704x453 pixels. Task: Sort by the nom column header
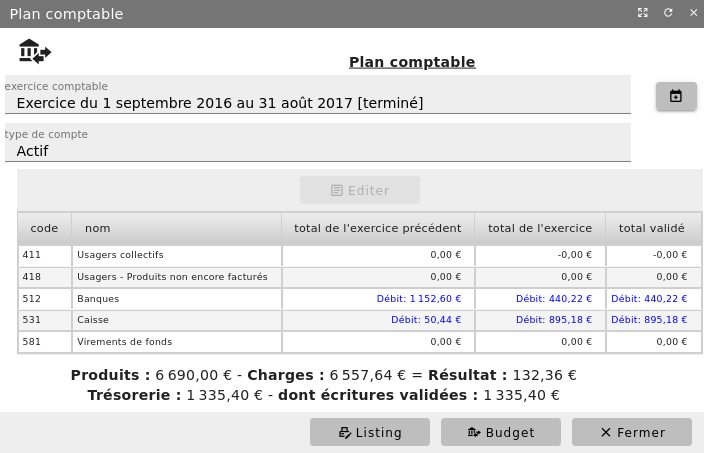pyautogui.click(x=176, y=228)
